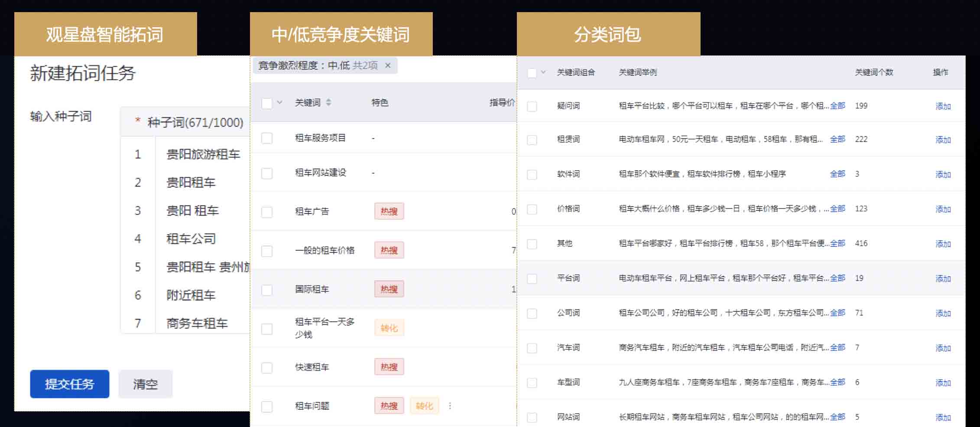Screen dimensions: 980x427
Task: Switch to 分类词包 tab
Action: click(x=608, y=34)
